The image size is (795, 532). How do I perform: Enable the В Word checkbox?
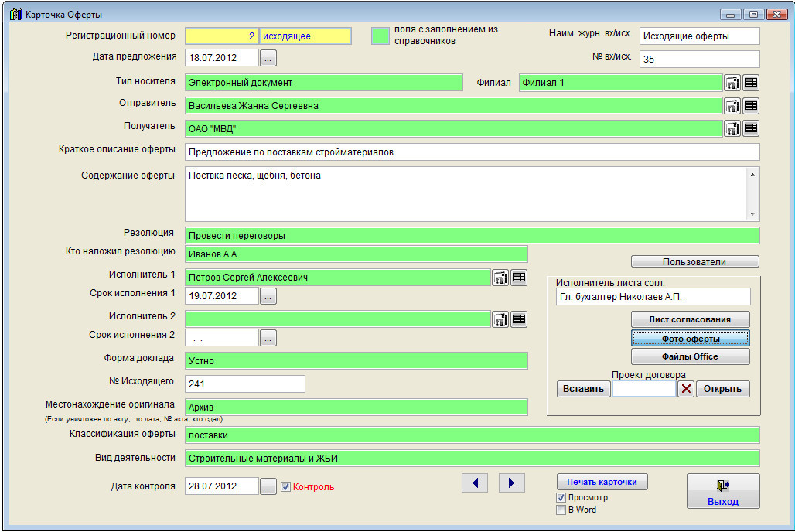pos(561,510)
